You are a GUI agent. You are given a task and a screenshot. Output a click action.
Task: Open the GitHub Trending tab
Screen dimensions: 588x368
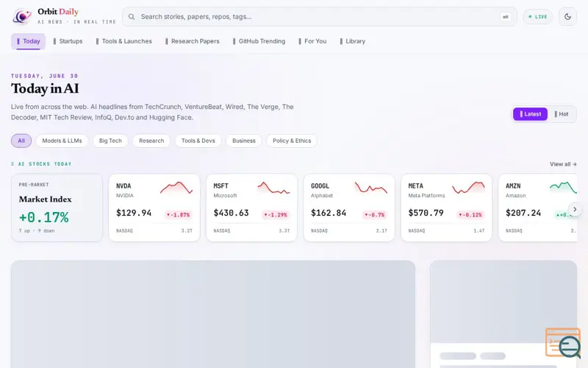259,41
